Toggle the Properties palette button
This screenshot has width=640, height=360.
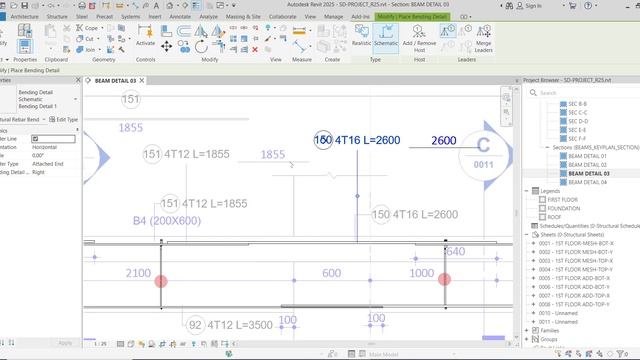24,47
